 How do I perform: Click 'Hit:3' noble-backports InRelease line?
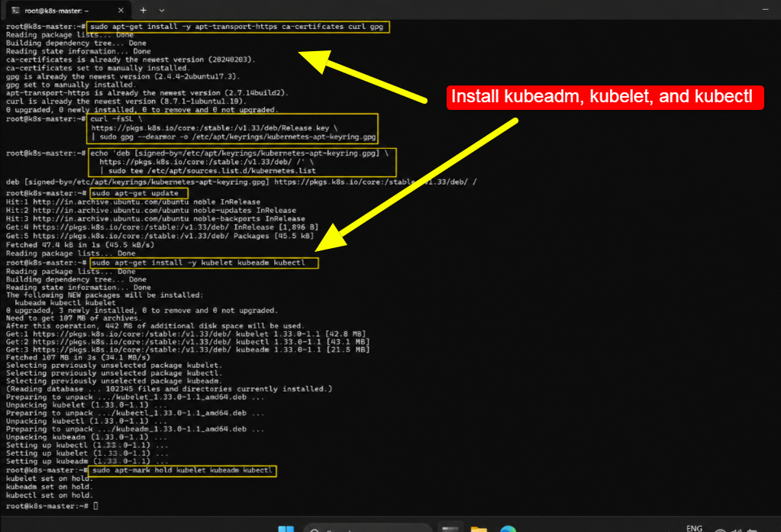point(156,219)
